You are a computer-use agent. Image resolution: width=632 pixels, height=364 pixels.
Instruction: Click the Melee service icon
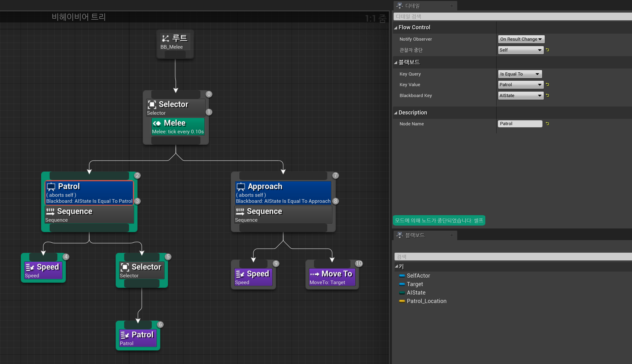click(157, 123)
